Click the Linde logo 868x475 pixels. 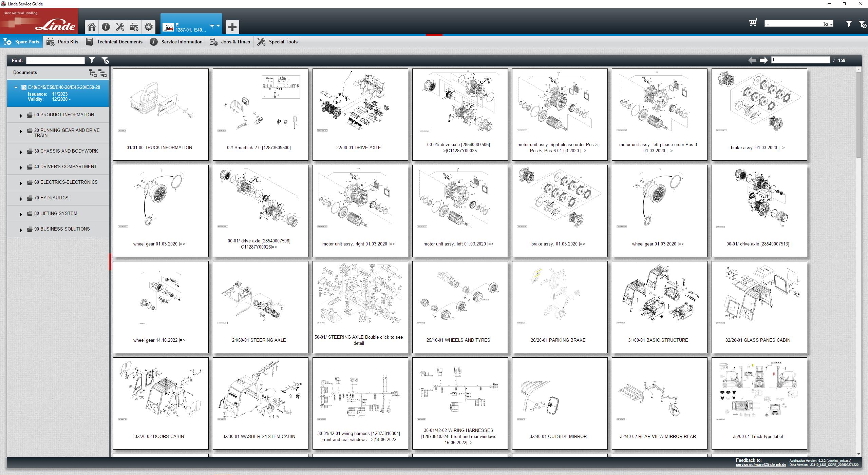pyautogui.click(x=39, y=21)
